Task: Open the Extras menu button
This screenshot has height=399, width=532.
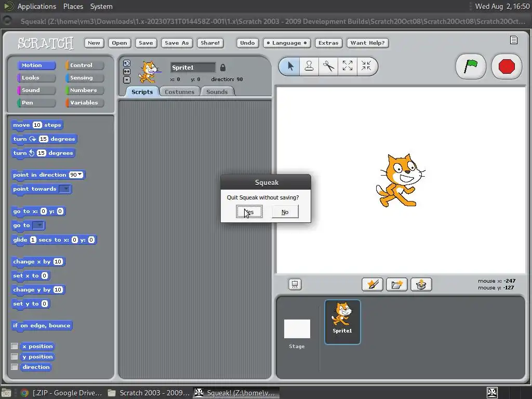Action: 328,43
